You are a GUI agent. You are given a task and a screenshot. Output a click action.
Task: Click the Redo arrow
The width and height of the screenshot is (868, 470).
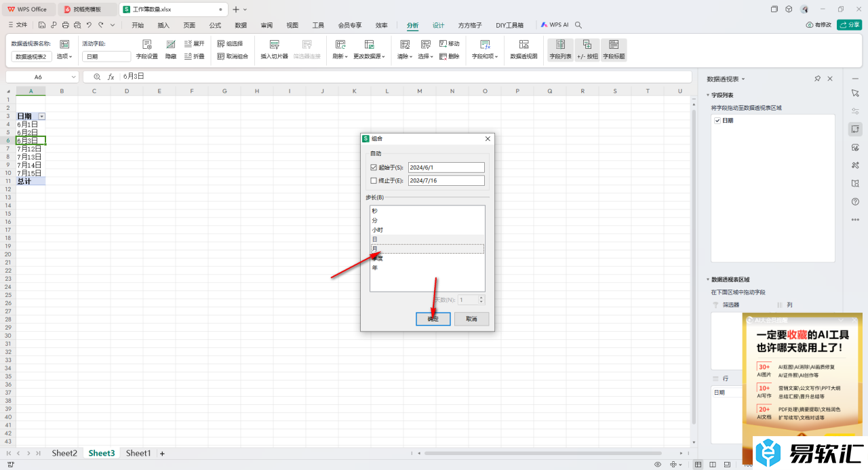(101, 25)
